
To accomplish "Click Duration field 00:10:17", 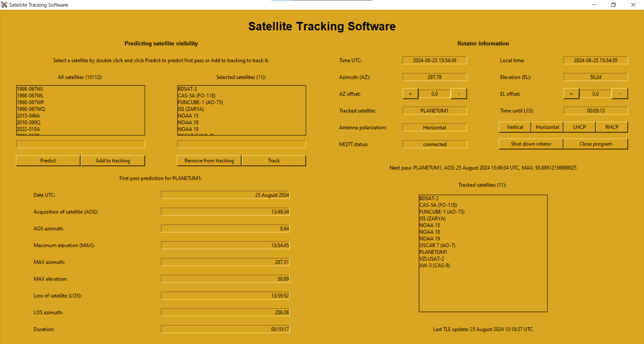I will point(225,329).
